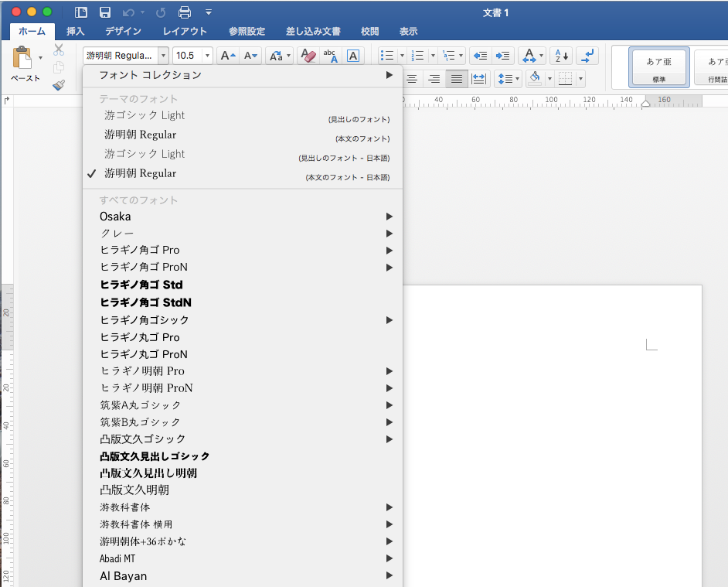Open the font name dropdown arrow

tap(163, 56)
